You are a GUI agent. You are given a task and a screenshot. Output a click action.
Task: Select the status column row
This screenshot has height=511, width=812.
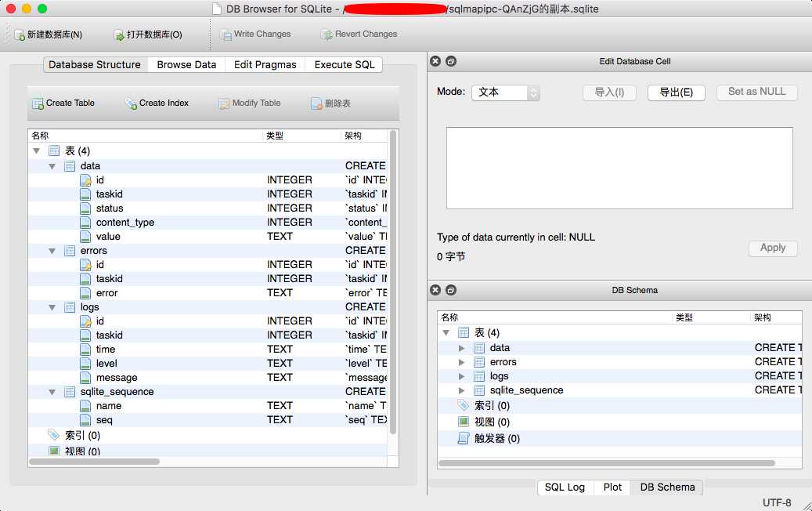tap(208, 208)
